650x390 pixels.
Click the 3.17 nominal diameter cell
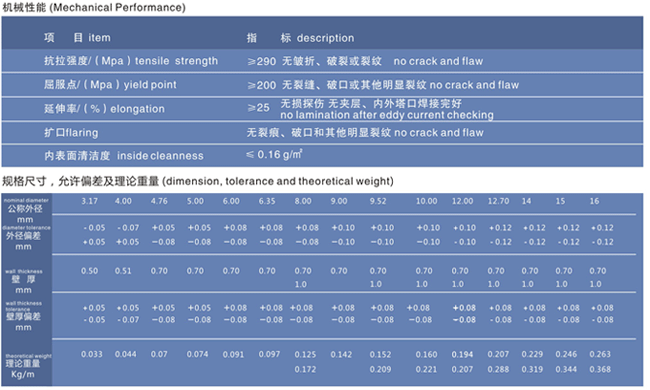(x=90, y=201)
